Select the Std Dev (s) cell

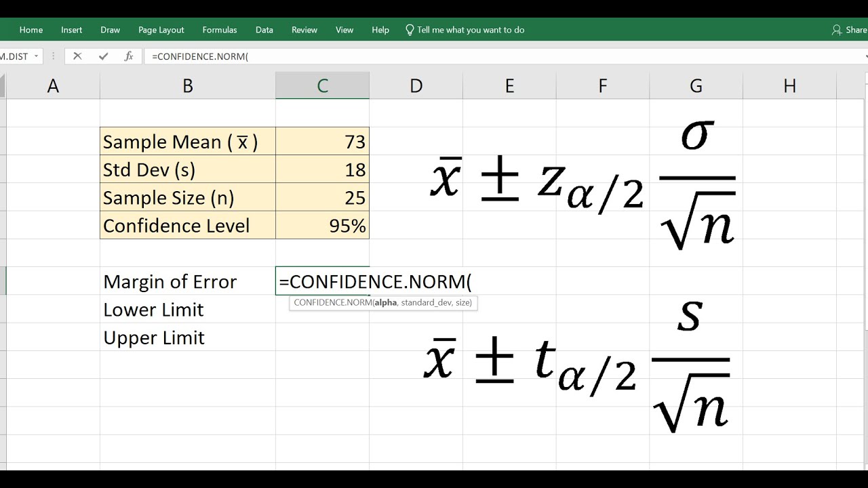188,169
